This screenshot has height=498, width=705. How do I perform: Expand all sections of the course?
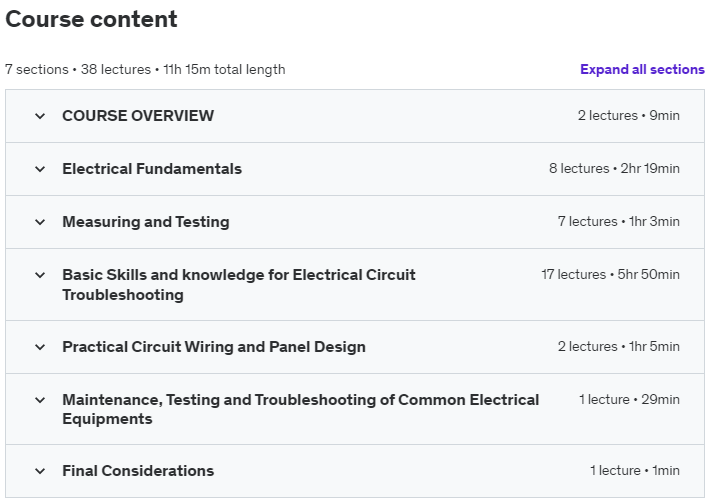pyautogui.click(x=642, y=70)
